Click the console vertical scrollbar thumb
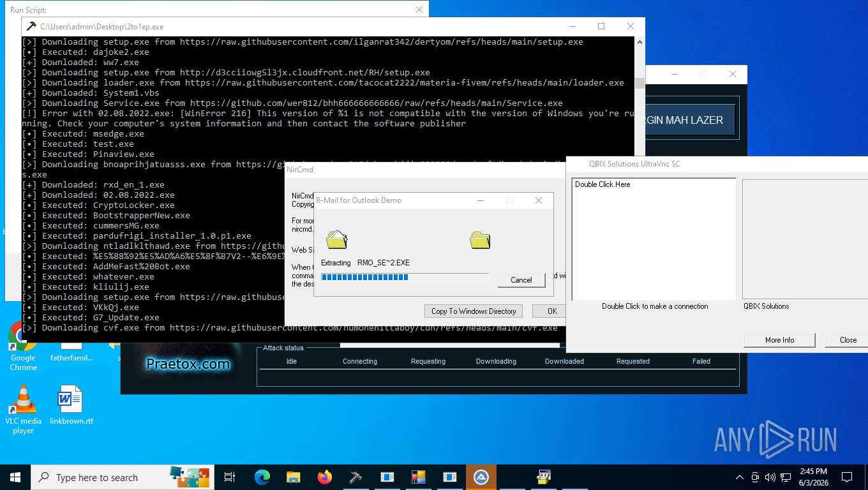Image resolution: width=868 pixels, height=490 pixels. pyautogui.click(x=640, y=83)
